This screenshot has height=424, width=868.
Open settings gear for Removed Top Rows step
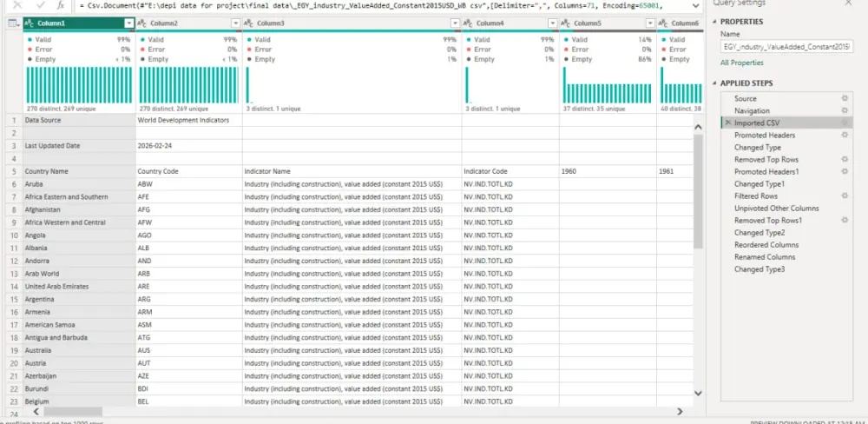coord(845,159)
